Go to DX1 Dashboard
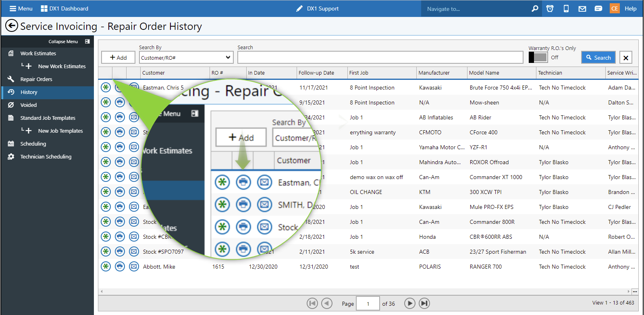Screen dimensions: 644x315 [x=64, y=8]
